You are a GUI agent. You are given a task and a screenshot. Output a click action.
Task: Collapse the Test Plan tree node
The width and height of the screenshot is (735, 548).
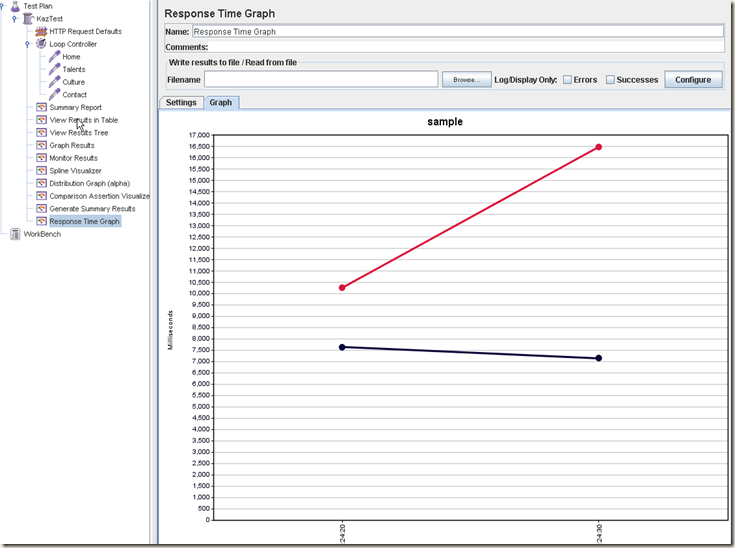[3, 6]
